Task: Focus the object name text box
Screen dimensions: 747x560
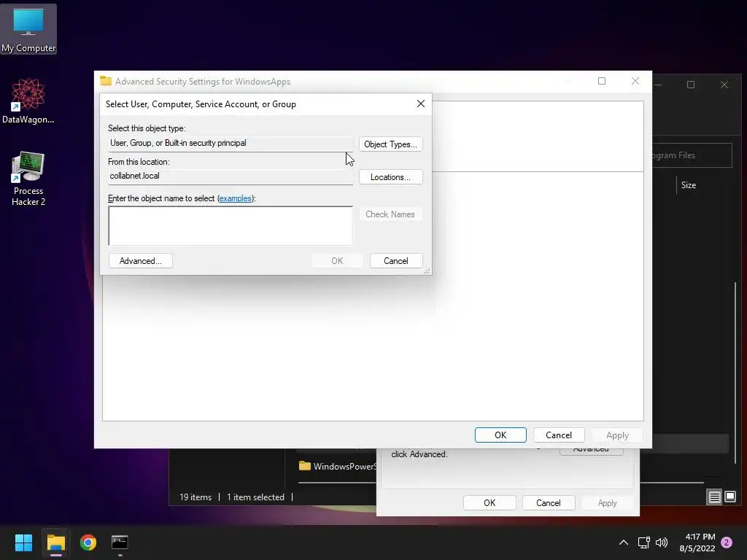Action: click(x=231, y=226)
